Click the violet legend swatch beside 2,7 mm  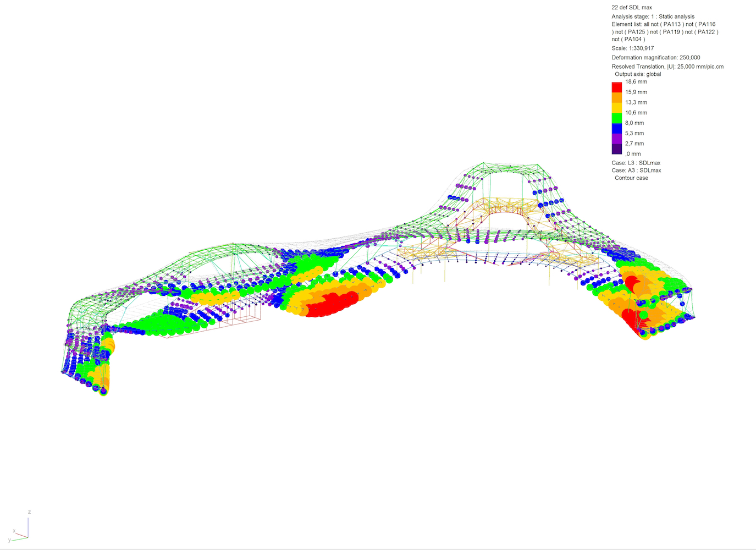pos(617,139)
